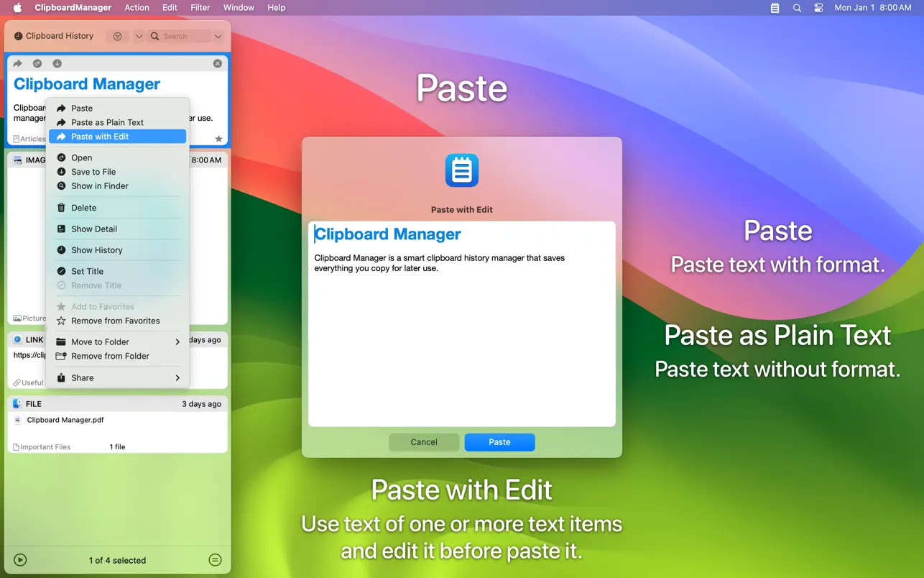Open the search options chevron dropdown
Viewport: 924px width, 578px height.
point(218,36)
